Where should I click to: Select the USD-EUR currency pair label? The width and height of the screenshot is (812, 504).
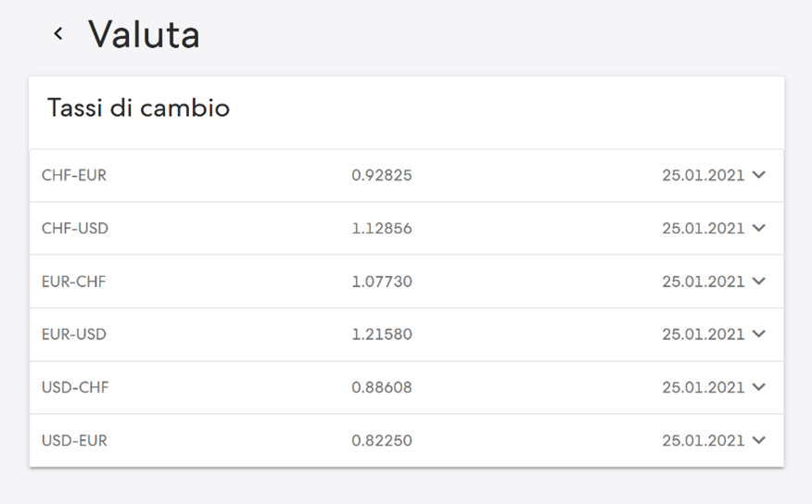click(74, 440)
